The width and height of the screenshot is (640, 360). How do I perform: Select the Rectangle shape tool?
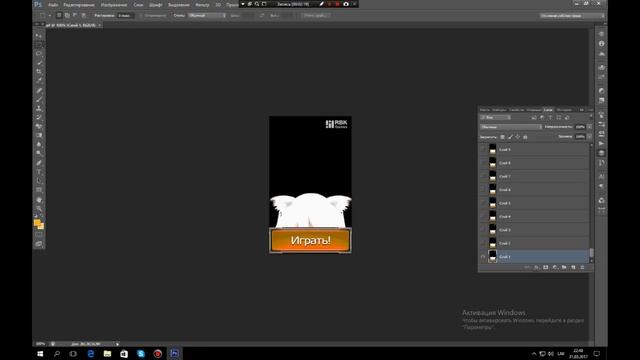39,190
